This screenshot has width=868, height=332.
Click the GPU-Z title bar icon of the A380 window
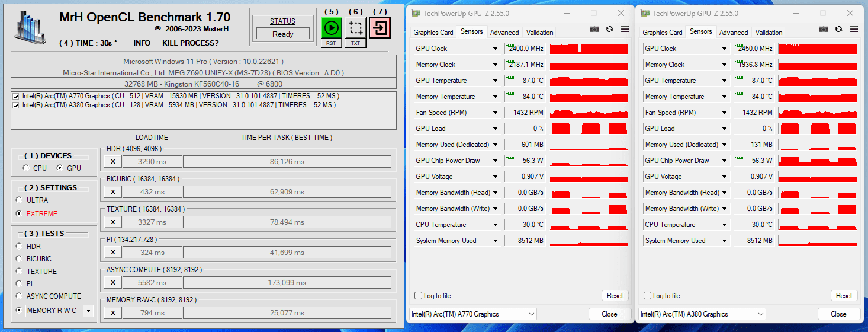click(645, 13)
